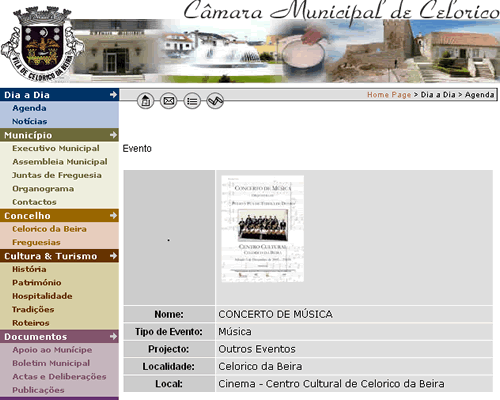This screenshot has height=400, width=500.
Task: Open the Contactos menu entry
Action: tap(34, 202)
